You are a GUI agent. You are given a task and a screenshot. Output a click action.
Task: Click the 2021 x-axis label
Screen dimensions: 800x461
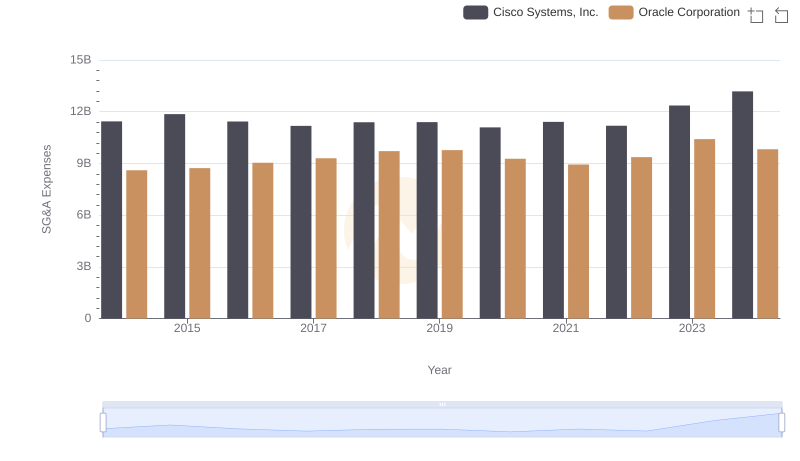pyautogui.click(x=566, y=328)
